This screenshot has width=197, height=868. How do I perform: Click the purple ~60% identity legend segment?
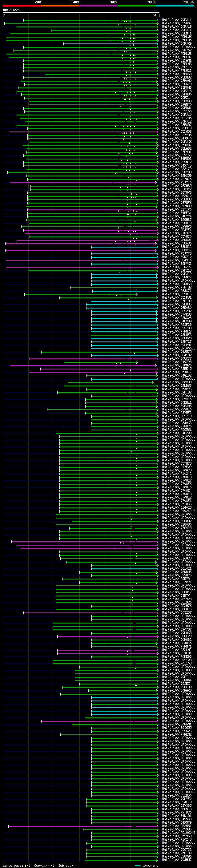99,6
